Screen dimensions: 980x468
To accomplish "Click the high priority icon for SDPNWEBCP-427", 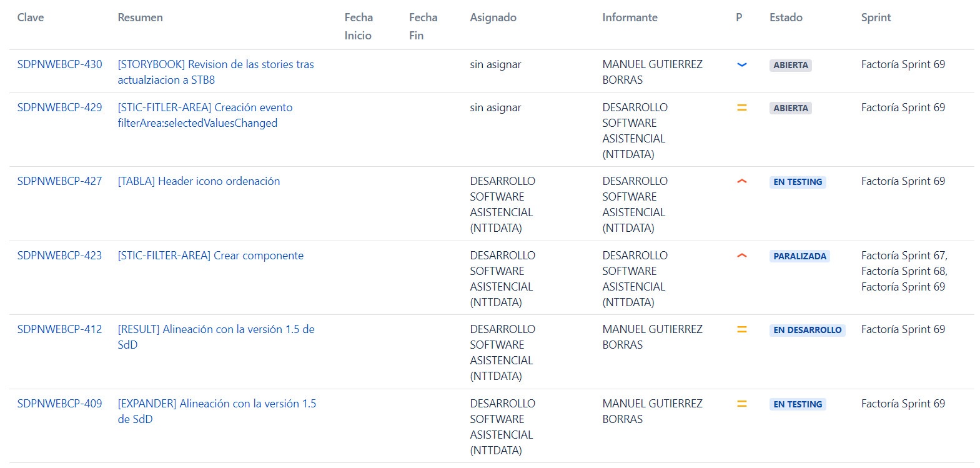I will coord(741,181).
